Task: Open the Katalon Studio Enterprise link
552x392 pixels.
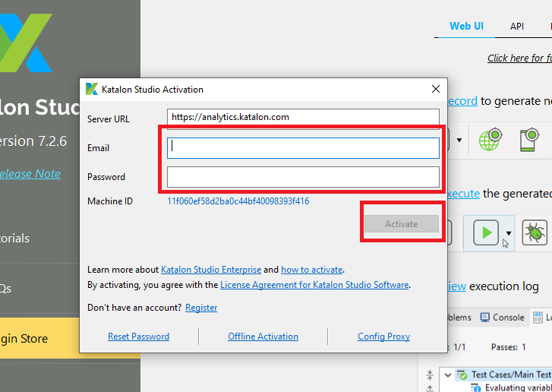Action: coord(211,270)
